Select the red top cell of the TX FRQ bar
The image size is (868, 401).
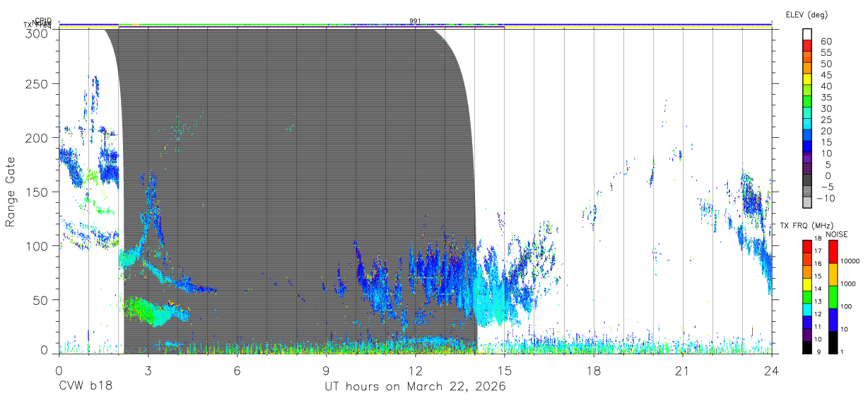click(807, 246)
